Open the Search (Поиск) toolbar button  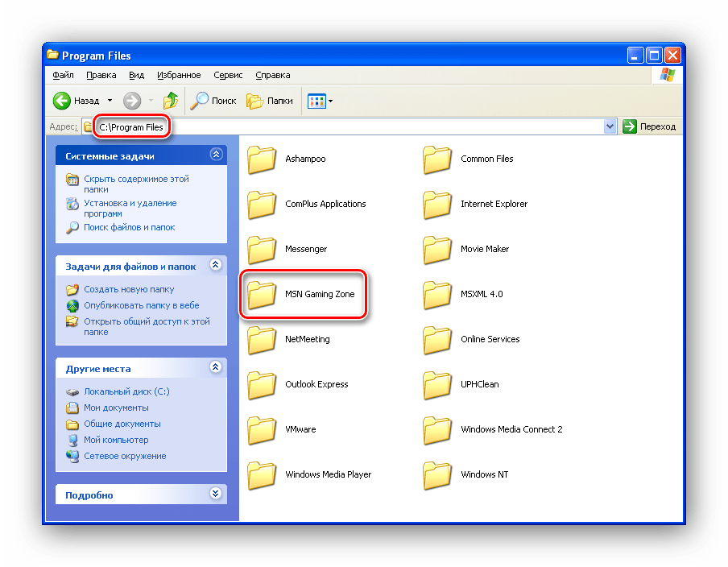click(213, 101)
